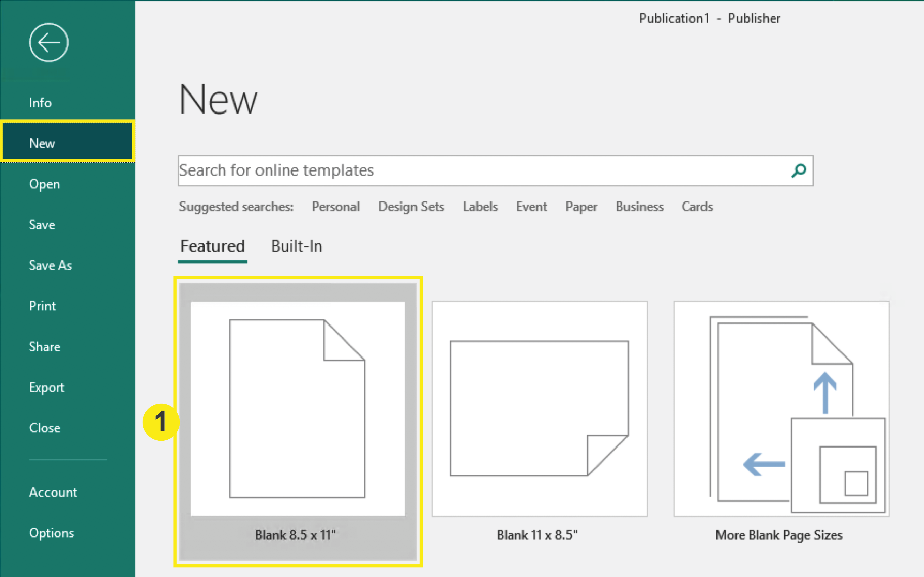Viewport: 924px width, 577px height.
Task: Open Account settings
Action: [x=53, y=492]
